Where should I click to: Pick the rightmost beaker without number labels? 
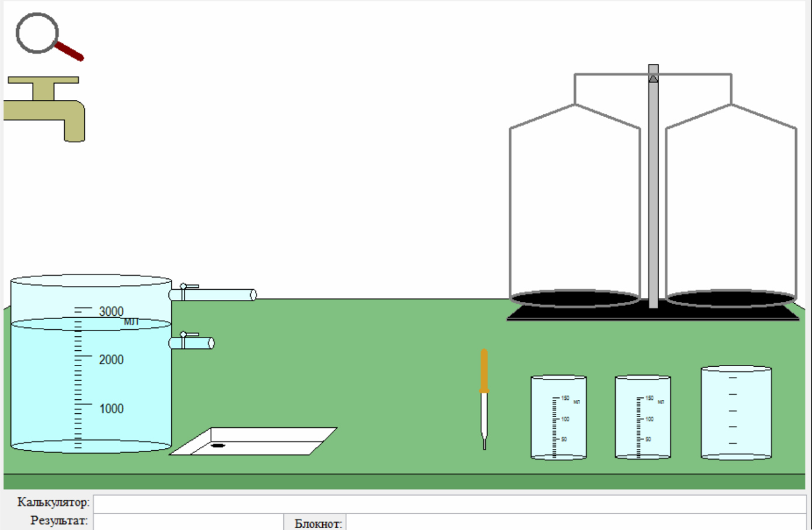tap(736, 413)
